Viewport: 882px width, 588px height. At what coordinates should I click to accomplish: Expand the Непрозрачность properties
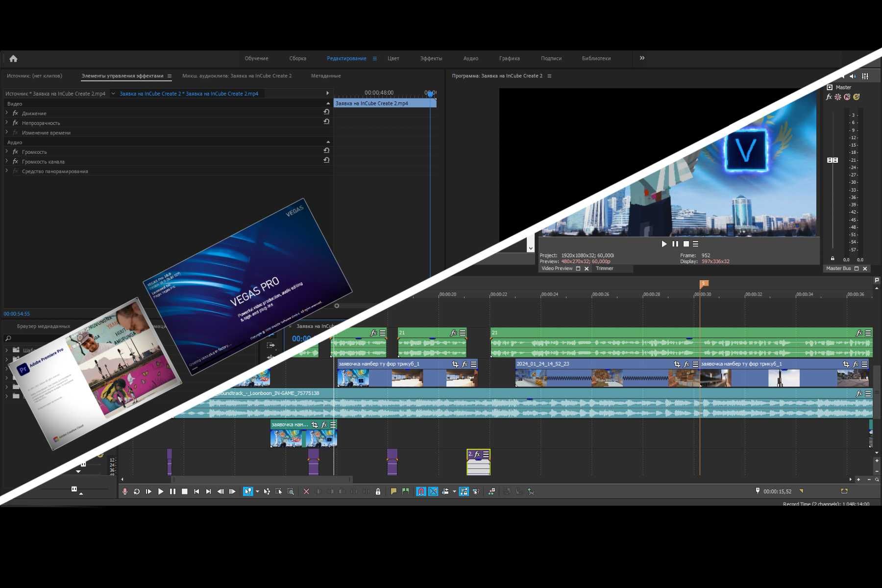[x=7, y=122]
